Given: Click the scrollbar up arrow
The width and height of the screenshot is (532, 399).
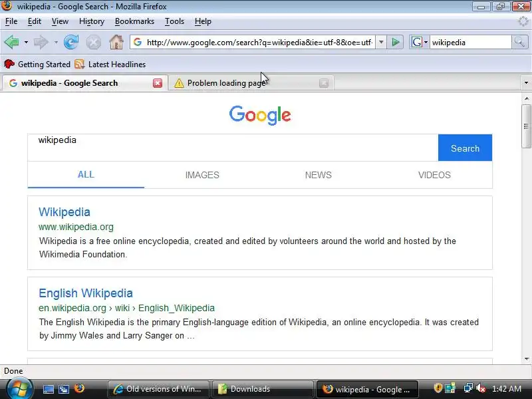Looking at the screenshot, I should tap(527, 98).
